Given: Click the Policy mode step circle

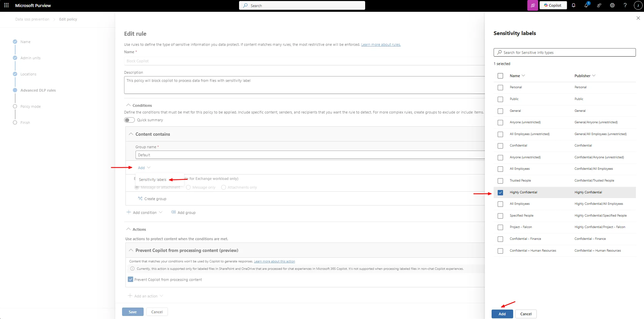Looking at the screenshot, I should click(15, 106).
